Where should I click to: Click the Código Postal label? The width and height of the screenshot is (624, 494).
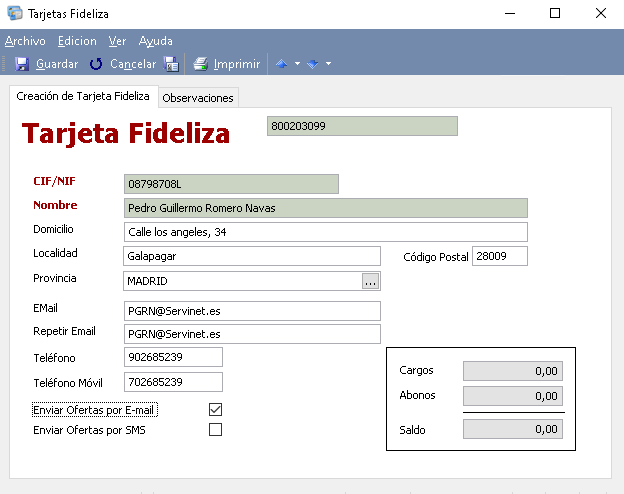point(436,257)
